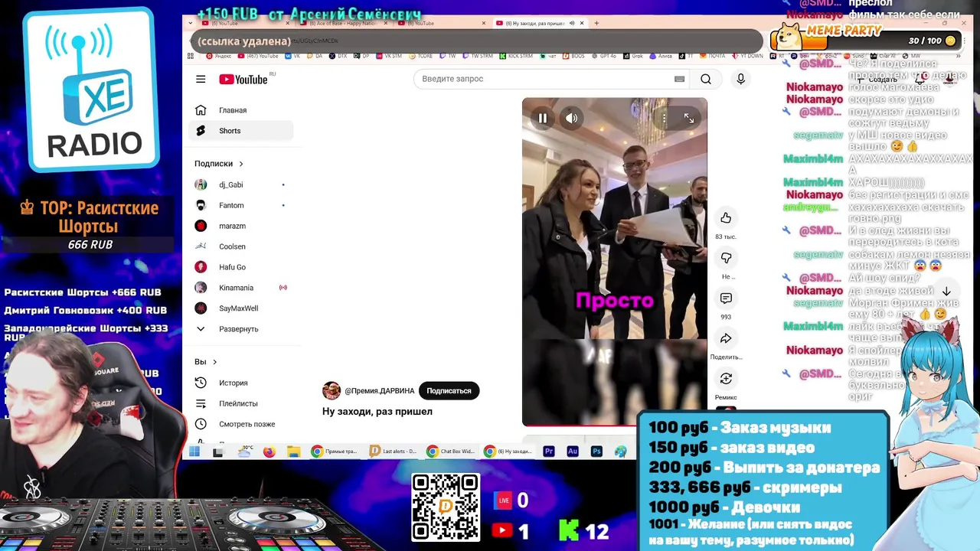Open the weather widget on taskbar
Image resolution: width=980 pixels, height=551 pixels.
[245, 452]
